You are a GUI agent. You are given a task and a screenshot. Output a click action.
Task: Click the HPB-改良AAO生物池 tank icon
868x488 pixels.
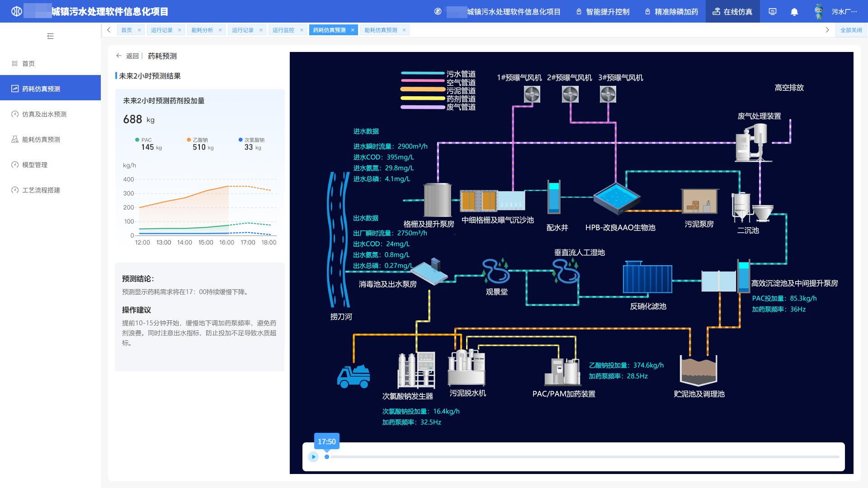pyautogui.click(x=617, y=198)
